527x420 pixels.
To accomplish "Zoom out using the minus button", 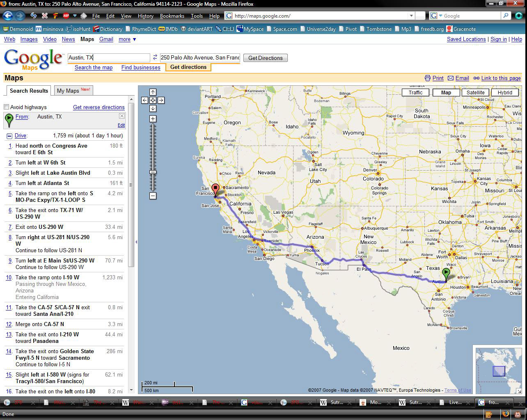I will (153, 196).
